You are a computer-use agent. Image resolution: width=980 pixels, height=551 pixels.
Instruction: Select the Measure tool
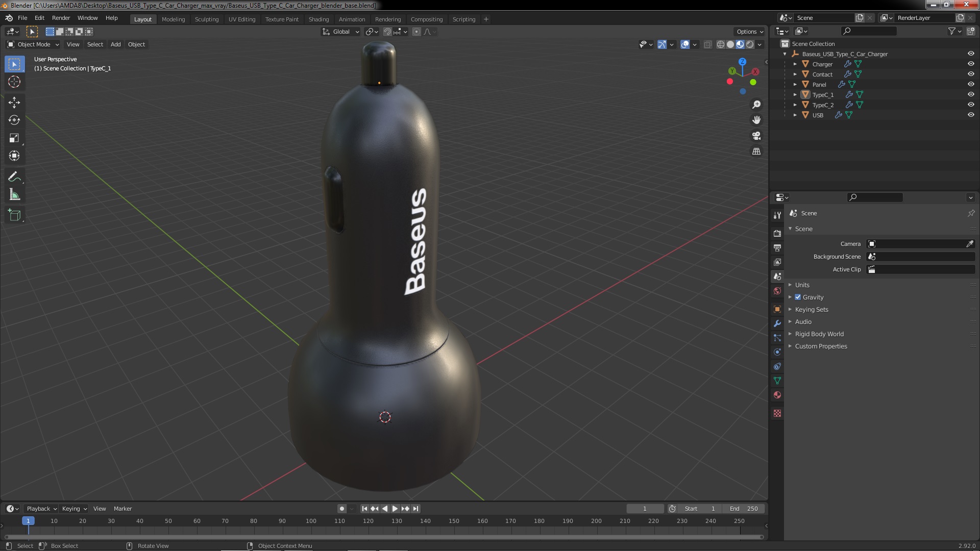[x=14, y=195]
